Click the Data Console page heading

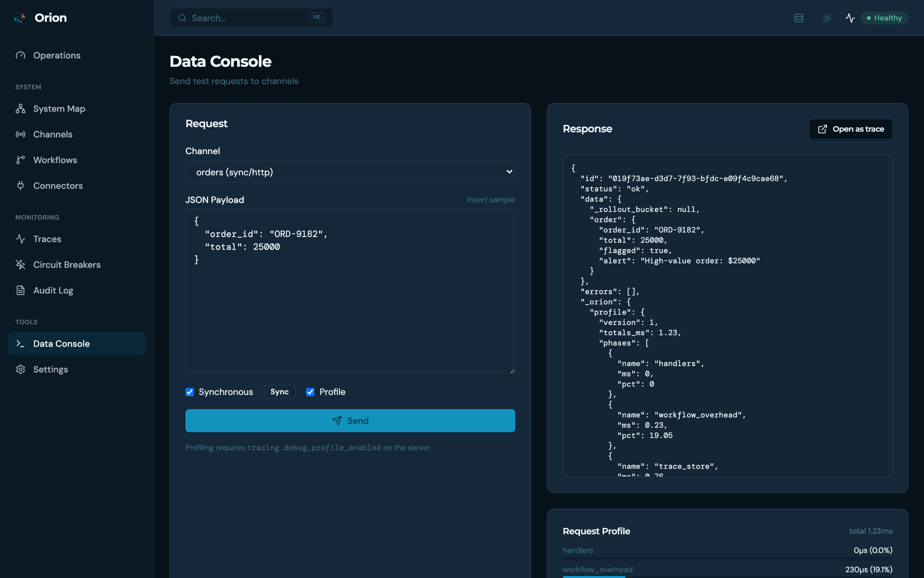point(220,62)
